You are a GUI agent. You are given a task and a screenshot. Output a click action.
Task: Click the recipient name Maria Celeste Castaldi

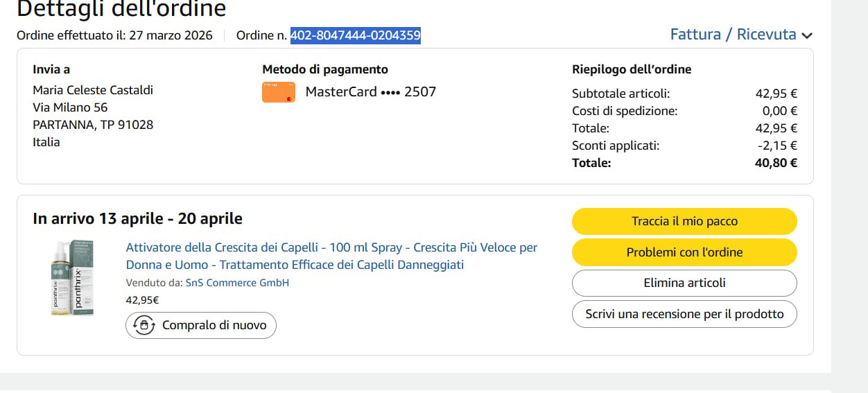pyautogui.click(x=93, y=90)
